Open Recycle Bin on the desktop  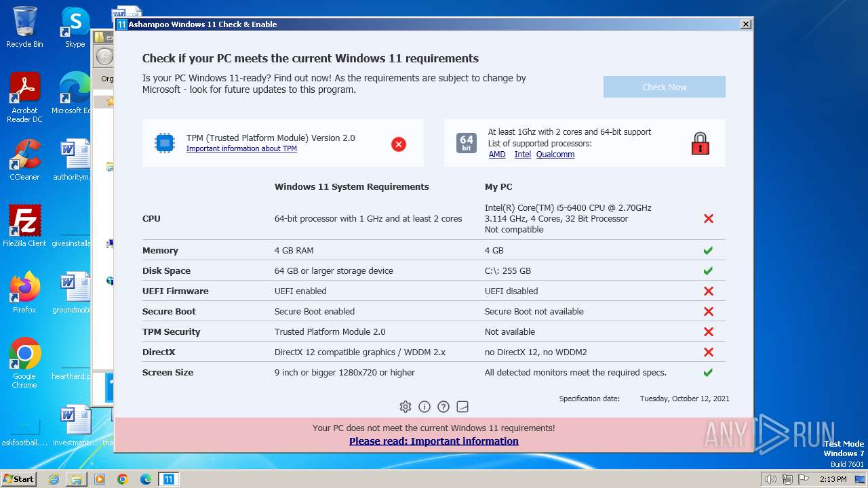click(24, 27)
